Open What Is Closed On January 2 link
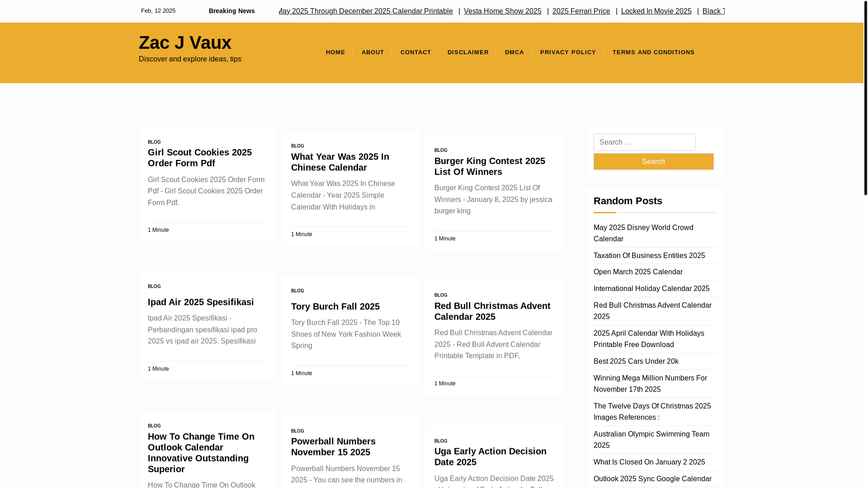Image resolution: width=868 pixels, height=488 pixels. click(649, 462)
